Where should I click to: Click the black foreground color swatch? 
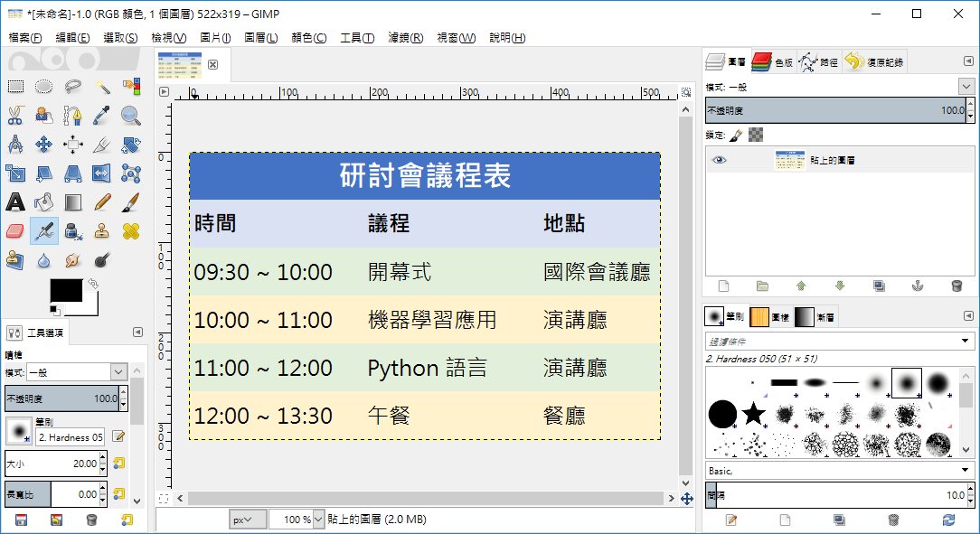point(65,291)
